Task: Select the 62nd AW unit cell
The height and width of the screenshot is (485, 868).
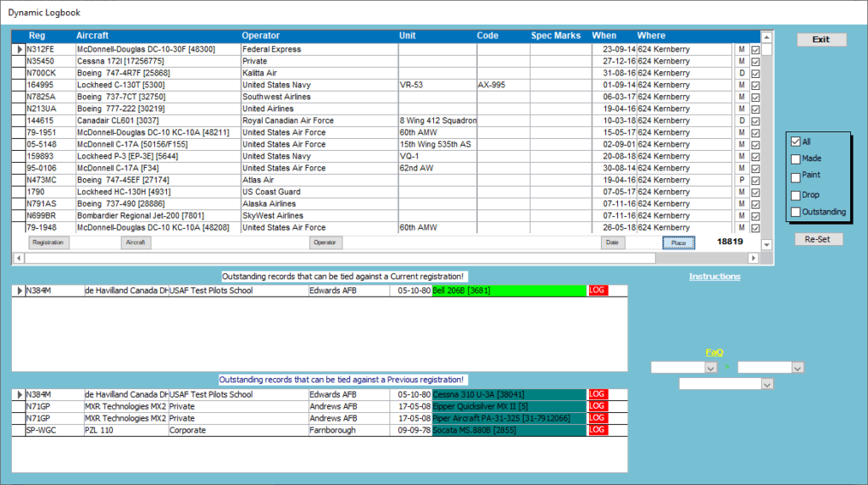Action: click(x=437, y=169)
